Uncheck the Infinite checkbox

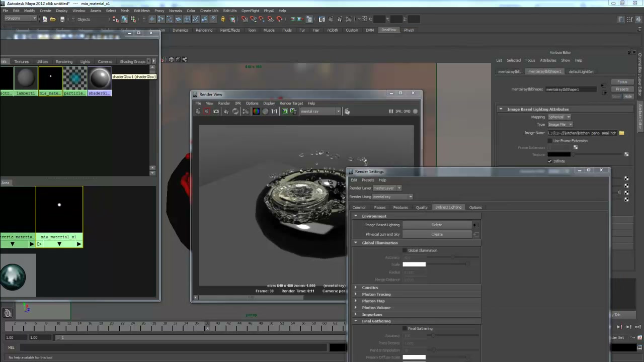pyautogui.click(x=550, y=161)
